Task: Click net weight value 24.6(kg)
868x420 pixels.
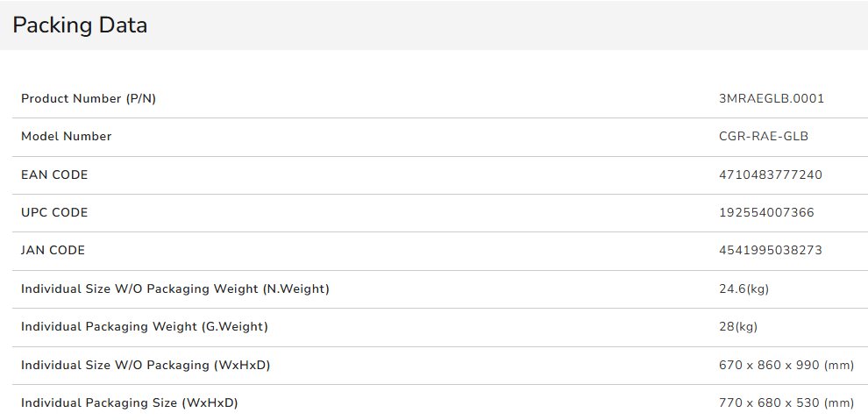Action: click(x=743, y=288)
